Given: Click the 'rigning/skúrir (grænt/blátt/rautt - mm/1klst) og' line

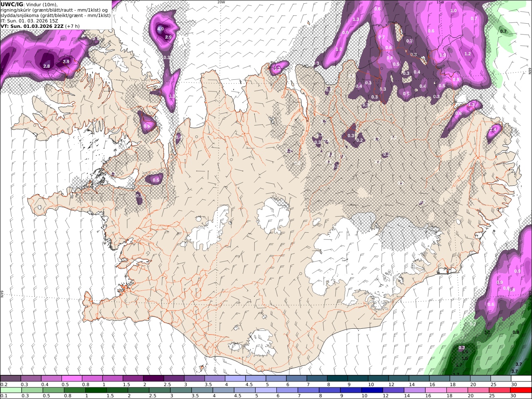Looking at the screenshot, I should pos(54,10).
